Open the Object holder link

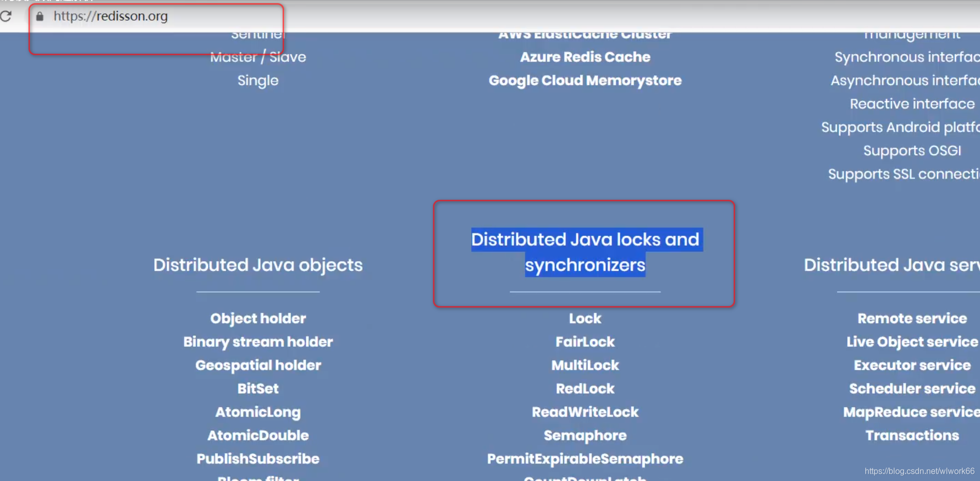pyautogui.click(x=258, y=318)
